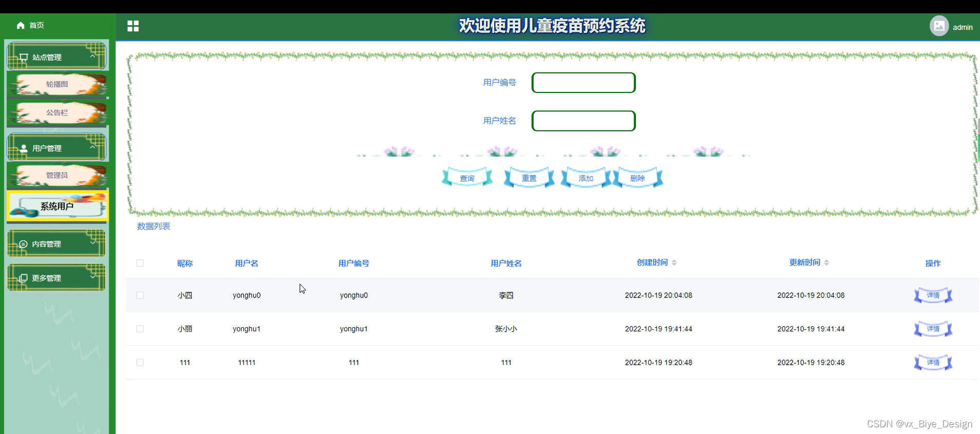Click the 添加 add button
Viewport: 980px width, 434px height.
point(586,178)
